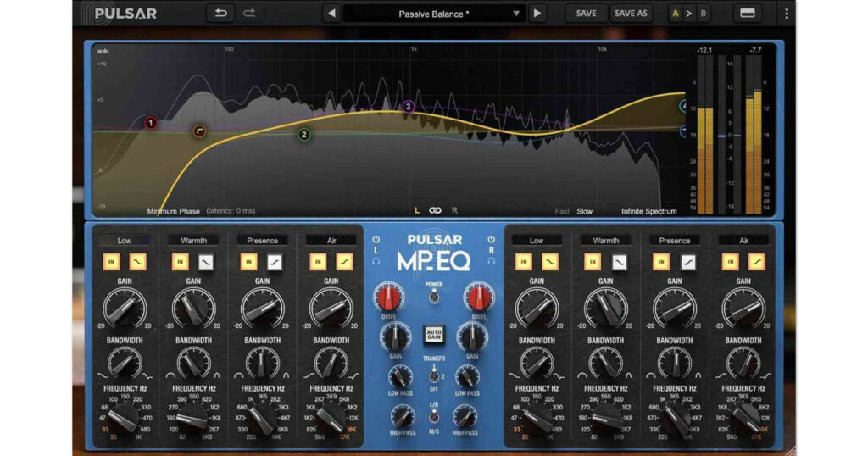Change right Warmth band shape icon
868x456 pixels.
(x=619, y=262)
